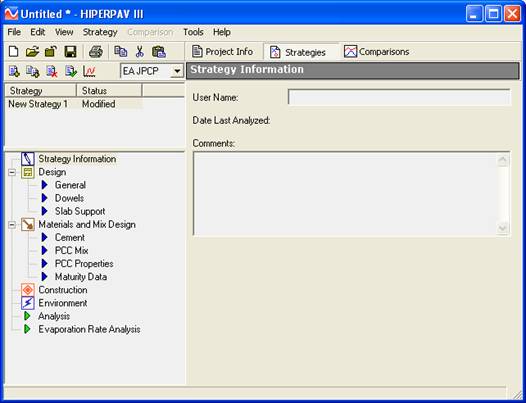
Task: Select the New Strategy 1 row
Action: pyautogui.click(x=74, y=104)
